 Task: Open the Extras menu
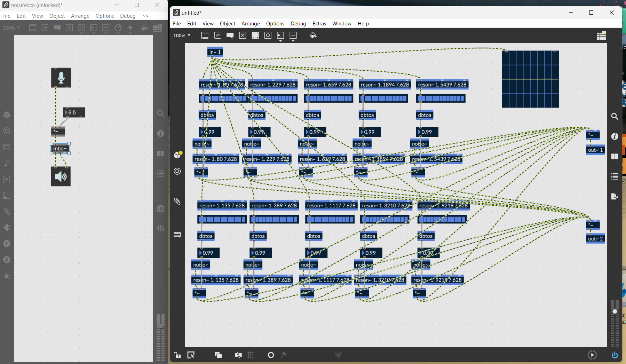coord(319,24)
